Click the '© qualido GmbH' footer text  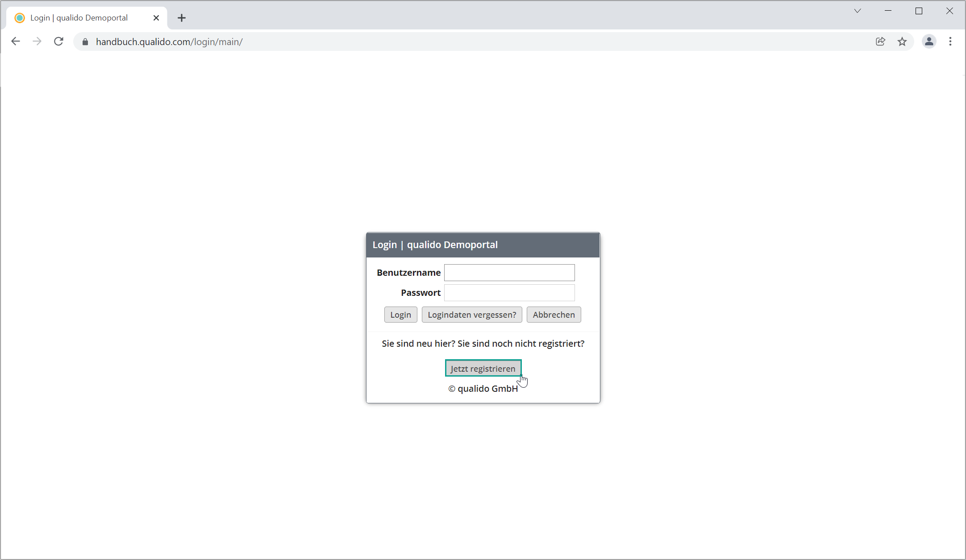(483, 389)
